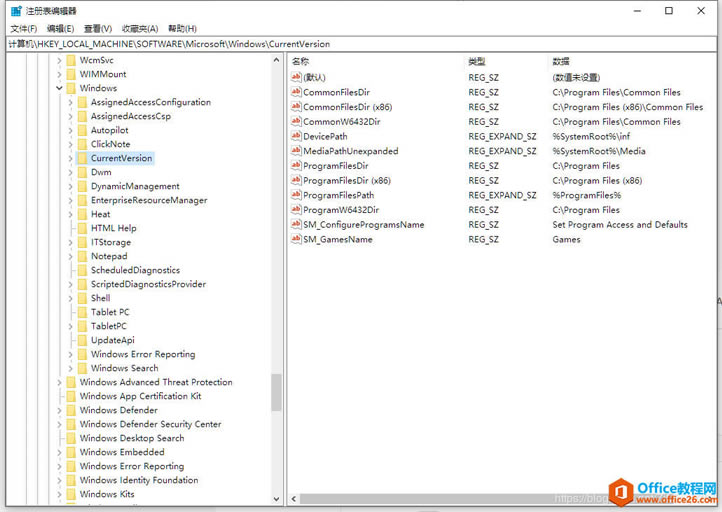Click the WcmSvc folder icon

click(x=71, y=60)
